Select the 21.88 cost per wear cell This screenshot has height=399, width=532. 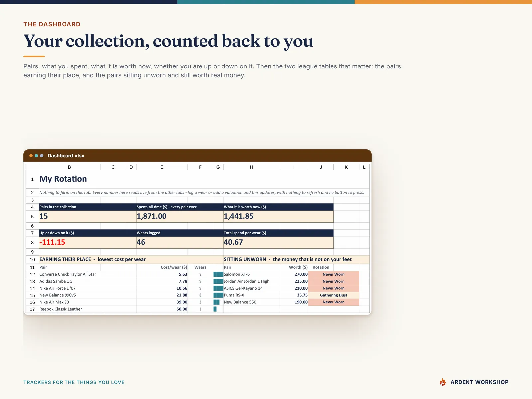click(x=162, y=295)
